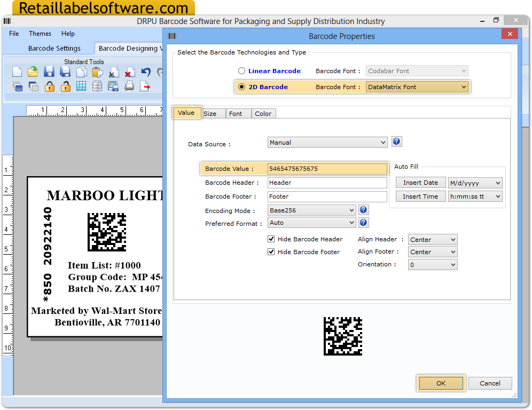Click the Save All multi-floppy icon

coord(65,72)
